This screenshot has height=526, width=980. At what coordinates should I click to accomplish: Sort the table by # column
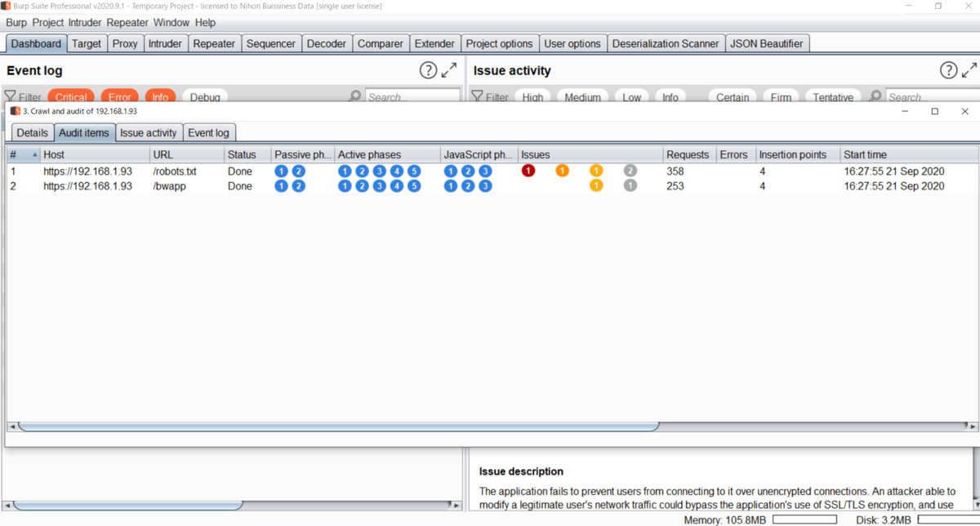click(x=24, y=154)
